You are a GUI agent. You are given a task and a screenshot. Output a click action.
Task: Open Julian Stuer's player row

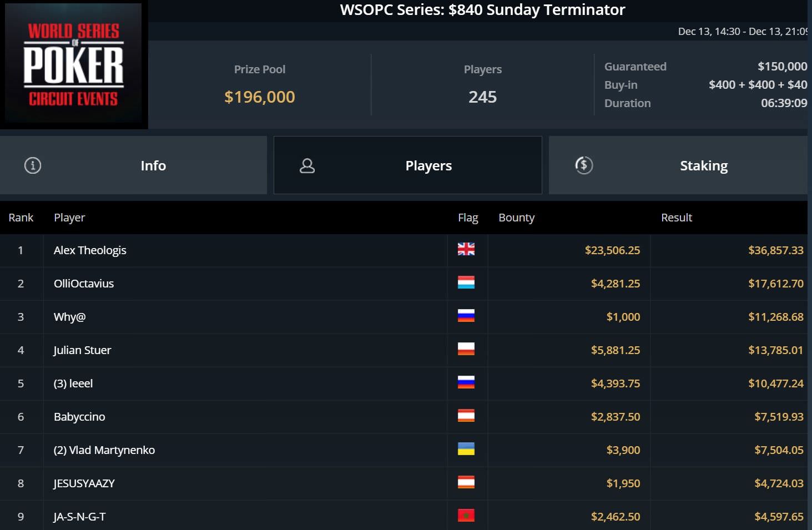click(82, 350)
